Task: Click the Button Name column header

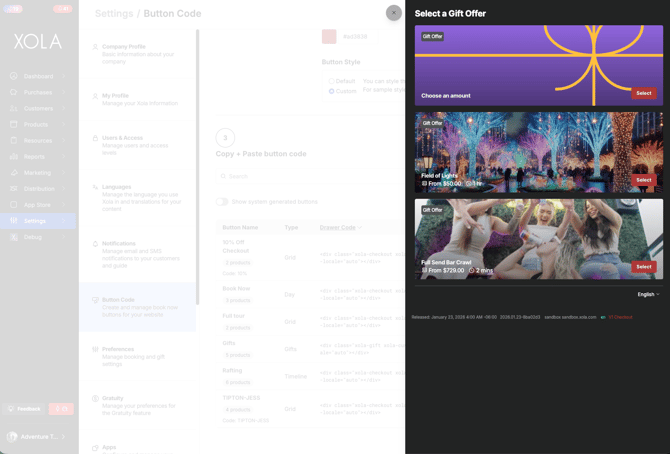Action: pyautogui.click(x=240, y=227)
